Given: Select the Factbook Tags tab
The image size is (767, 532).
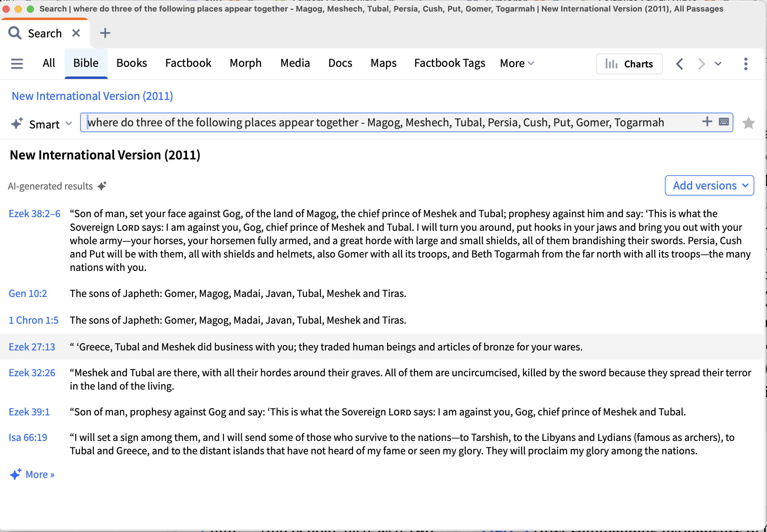Looking at the screenshot, I should [x=449, y=63].
